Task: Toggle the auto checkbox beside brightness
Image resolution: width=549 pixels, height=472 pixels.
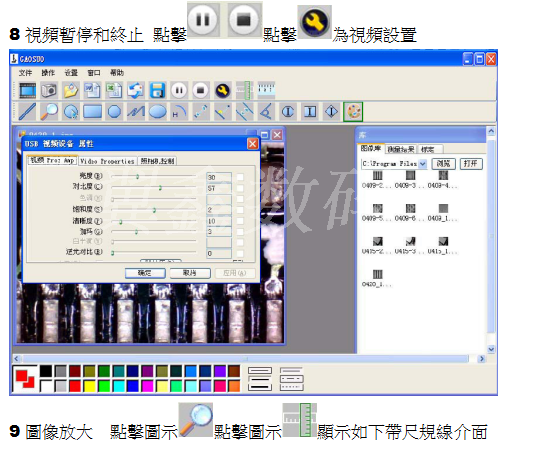Action: coord(240,177)
